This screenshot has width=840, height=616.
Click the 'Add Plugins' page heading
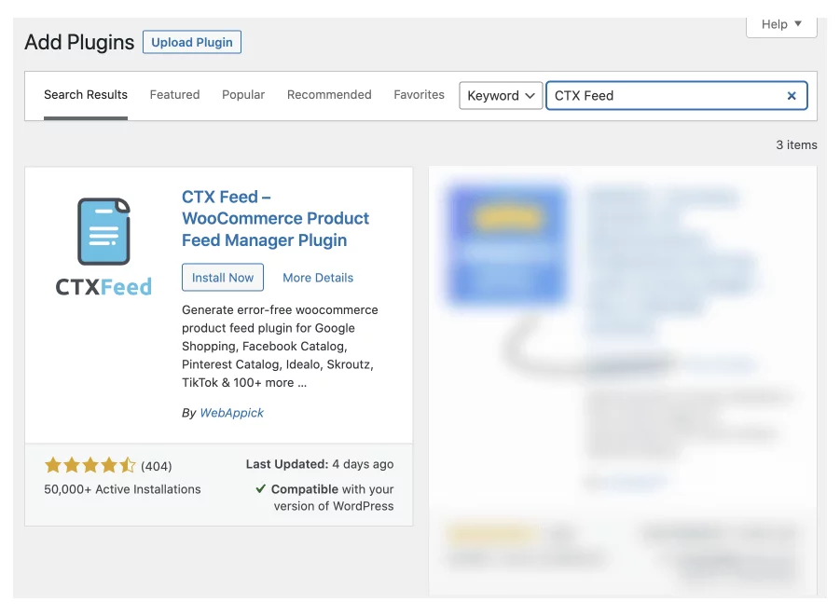pyautogui.click(x=79, y=42)
